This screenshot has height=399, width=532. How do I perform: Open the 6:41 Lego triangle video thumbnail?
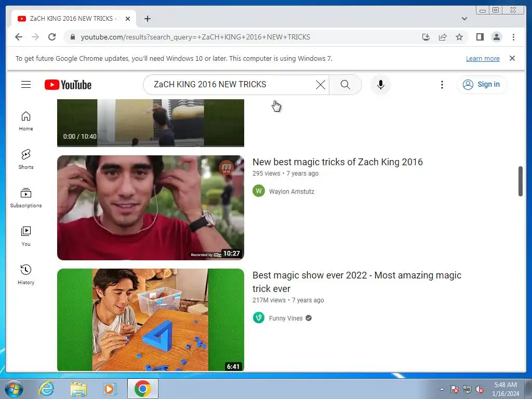[x=151, y=320]
